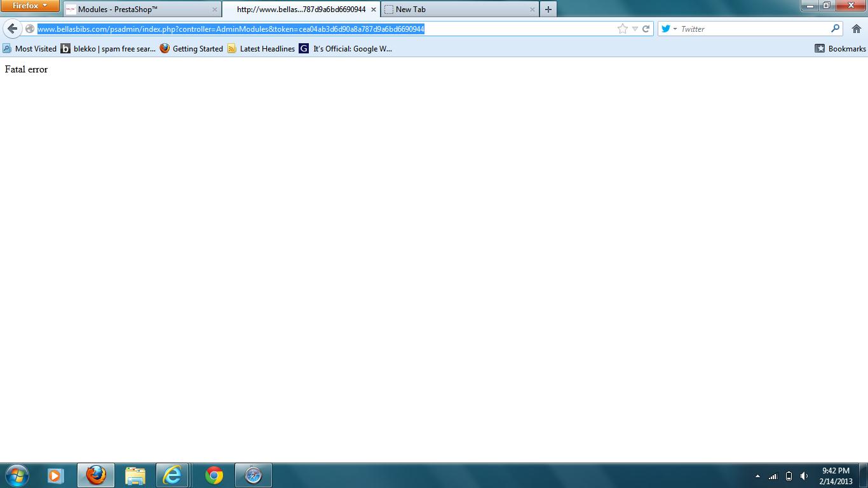Open the Bookmarks menu button

(840, 48)
